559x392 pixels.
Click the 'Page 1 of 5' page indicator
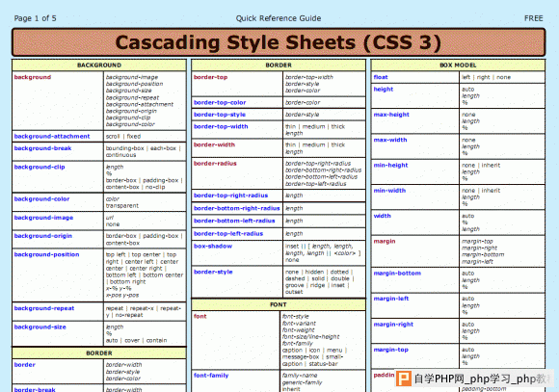point(35,18)
